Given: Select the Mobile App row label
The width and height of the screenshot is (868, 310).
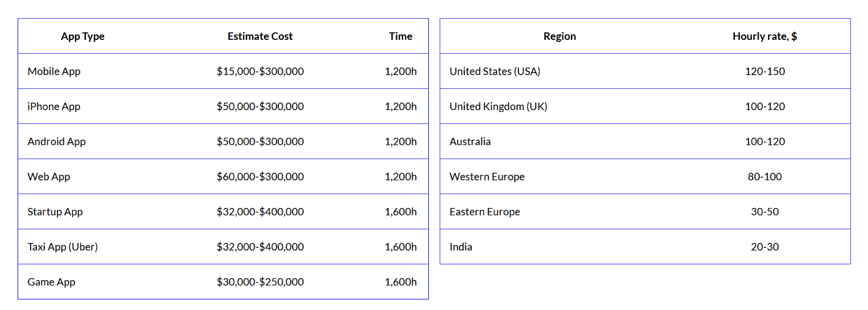Looking at the screenshot, I should point(54,71).
